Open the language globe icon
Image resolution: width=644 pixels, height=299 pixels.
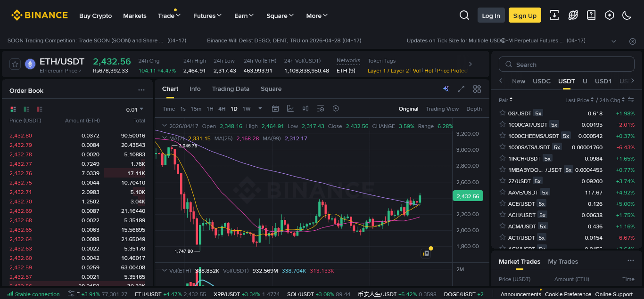(573, 15)
